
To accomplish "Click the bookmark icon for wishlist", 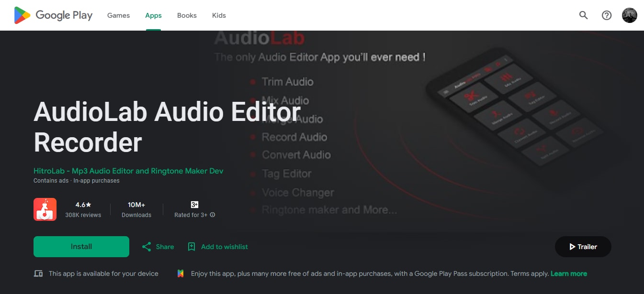I will 192,247.
